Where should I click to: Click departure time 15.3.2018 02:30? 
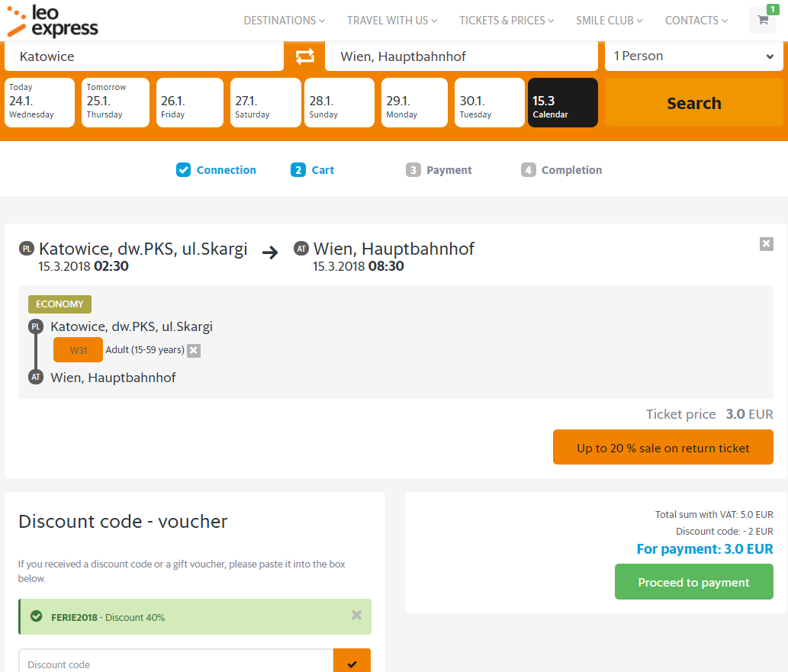pyautogui.click(x=83, y=266)
